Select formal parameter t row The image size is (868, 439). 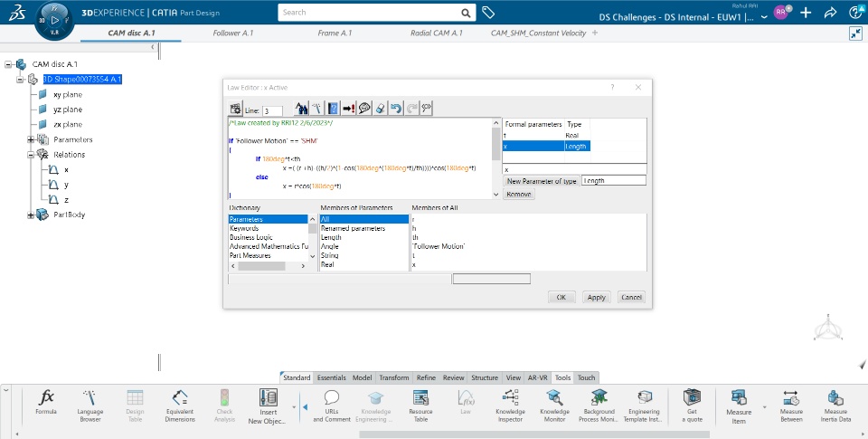click(546, 135)
